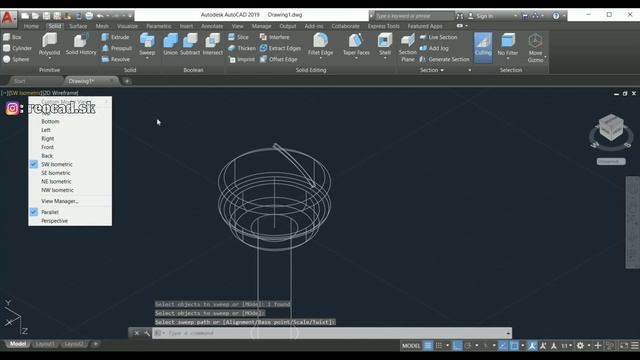Open the workspace settings gear
Viewport: 640px width, 360px height.
point(580,346)
